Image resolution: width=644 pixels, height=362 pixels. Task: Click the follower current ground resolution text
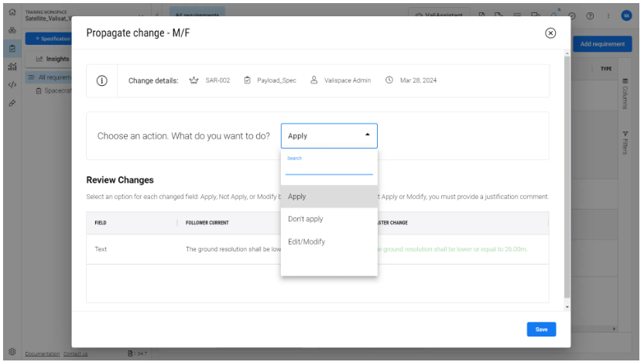point(233,249)
